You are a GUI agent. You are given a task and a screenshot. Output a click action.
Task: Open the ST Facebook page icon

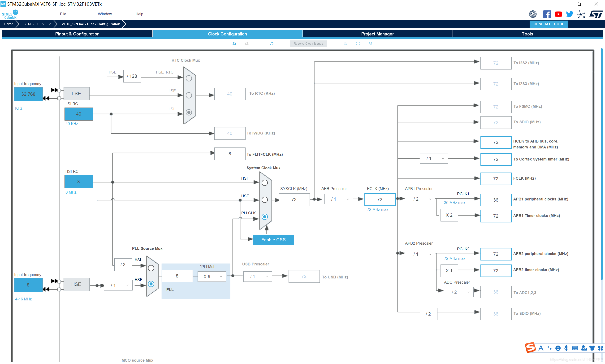(547, 14)
